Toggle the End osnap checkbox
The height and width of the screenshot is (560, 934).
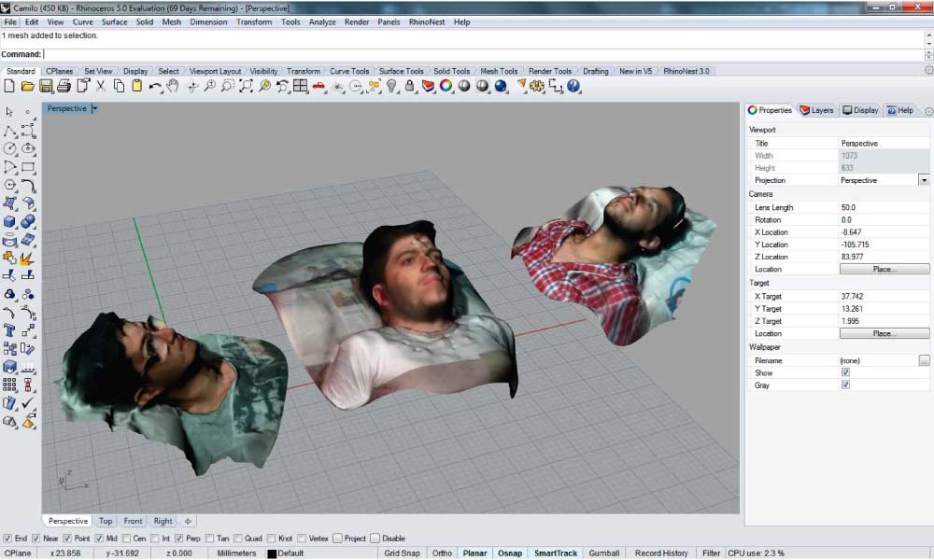coord(8,539)
